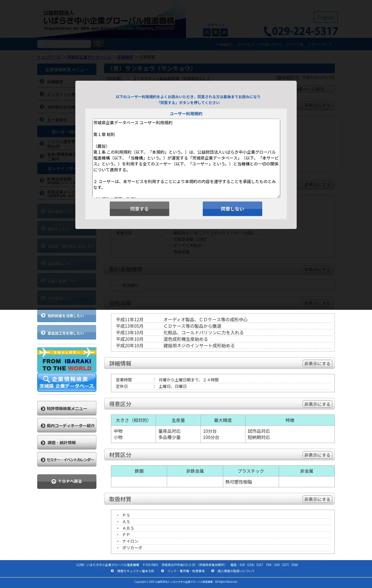Open 調査・統計情報
Viewport: 372px width, 588px height.
click(67, 442)
